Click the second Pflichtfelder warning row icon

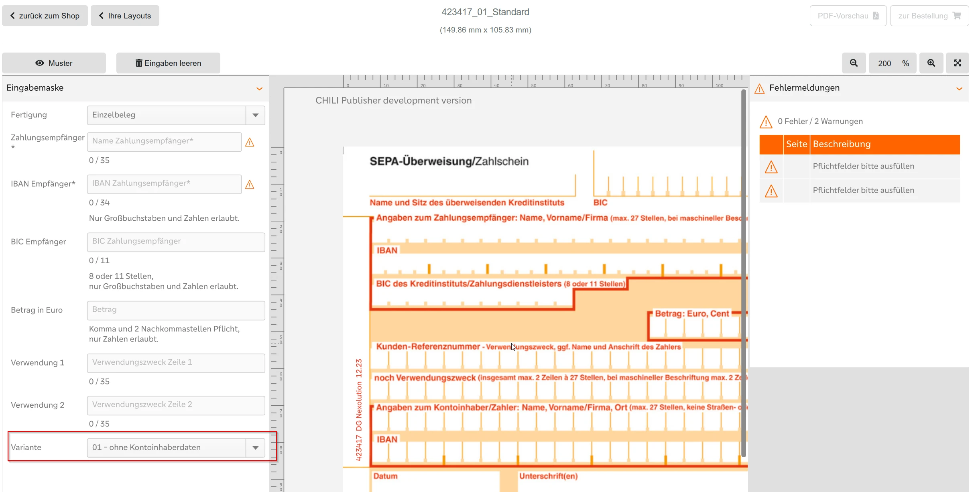coord(771,191)
